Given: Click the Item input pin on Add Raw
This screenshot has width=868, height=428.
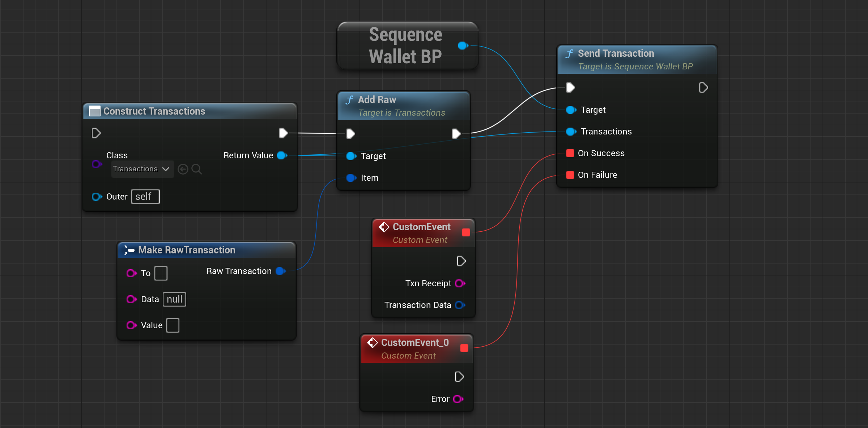Looking at the screenshot, I should pos(351,178).
